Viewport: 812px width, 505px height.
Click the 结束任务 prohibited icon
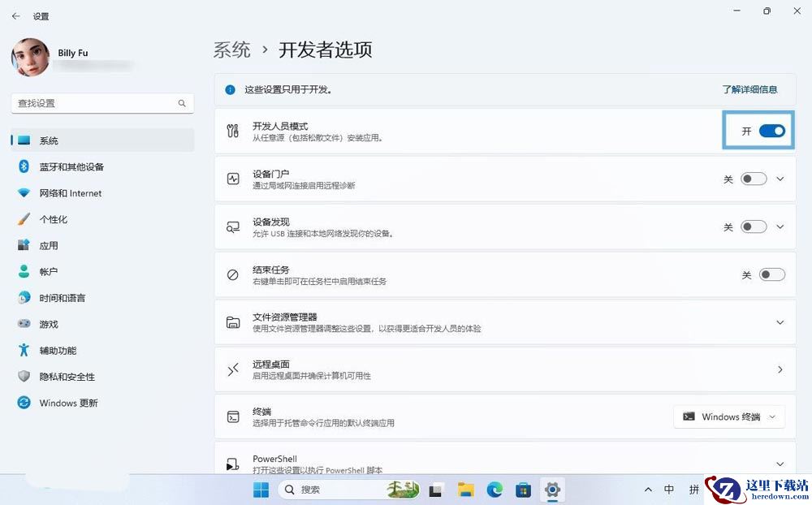pyautogui.click(x=233, y=274)
